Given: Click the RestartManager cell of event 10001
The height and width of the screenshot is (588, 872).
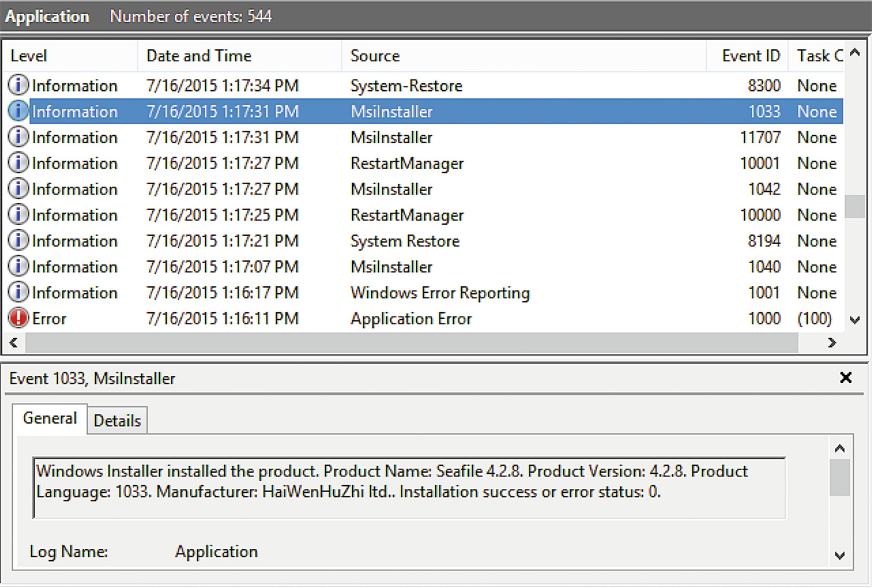Looking at the screenshot, I should 407,163.
